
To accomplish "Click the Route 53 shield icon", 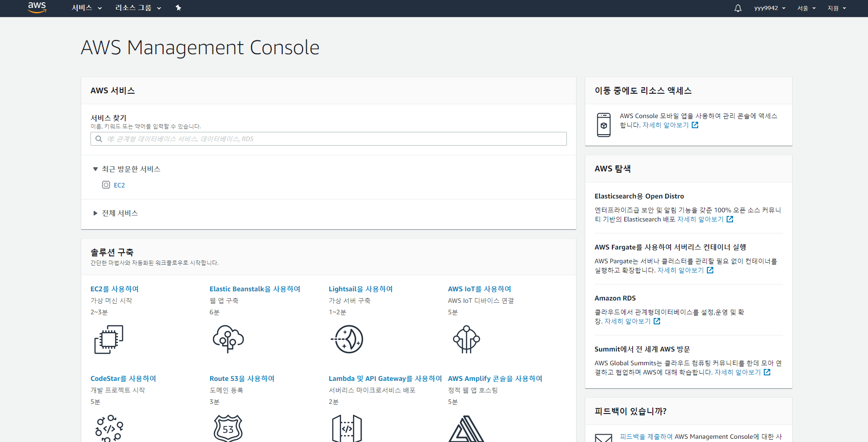I will point(228,428).
